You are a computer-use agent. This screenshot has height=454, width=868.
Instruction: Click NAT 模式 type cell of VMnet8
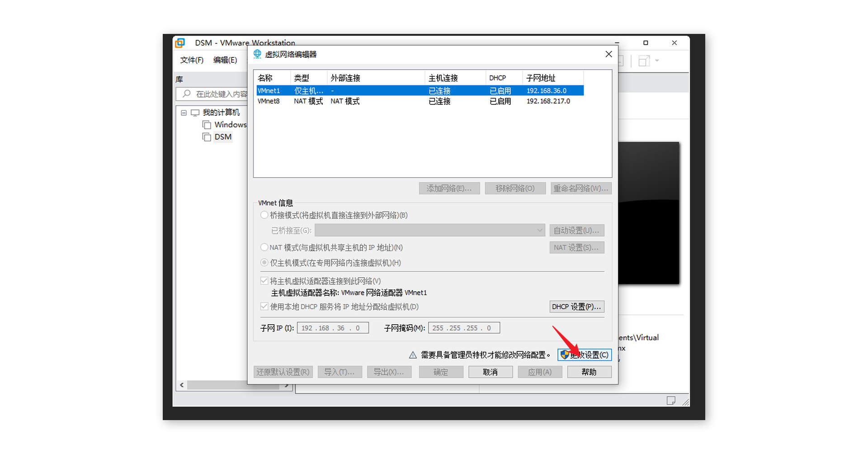tap(308, 101)
